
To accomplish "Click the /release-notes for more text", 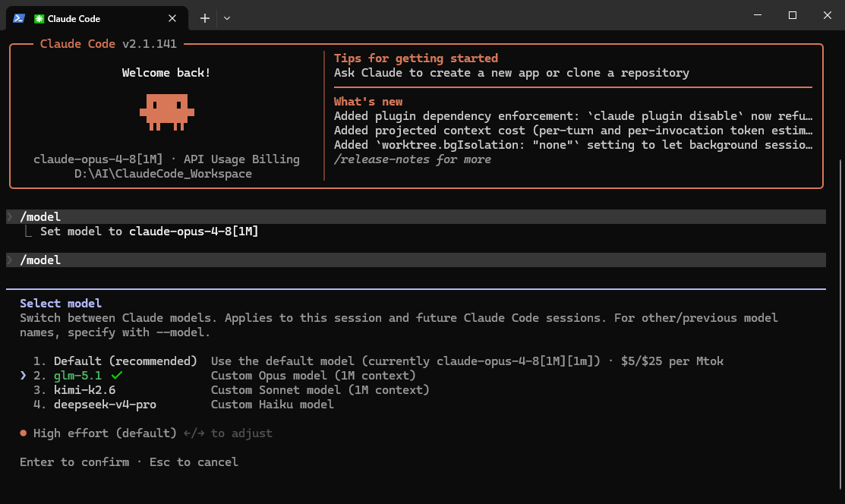I will pos(412,159).
